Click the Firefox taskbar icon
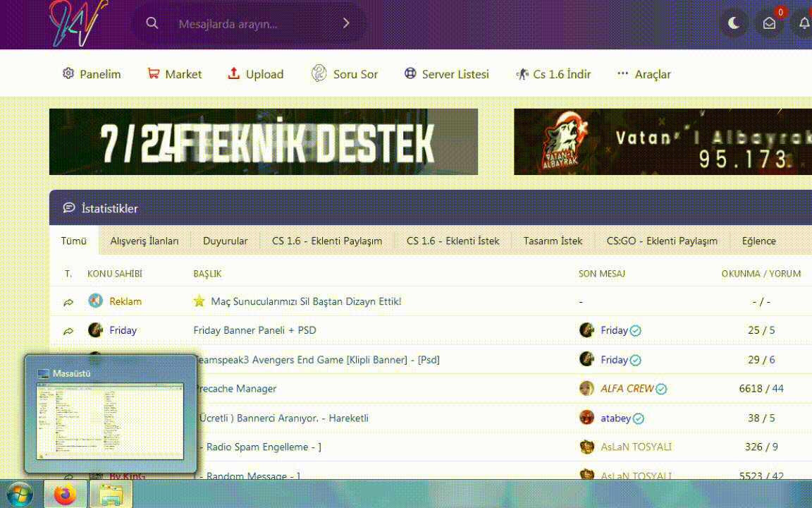Image resolution: width=812 pixels, height=508 pixels. tap(66, 494)
